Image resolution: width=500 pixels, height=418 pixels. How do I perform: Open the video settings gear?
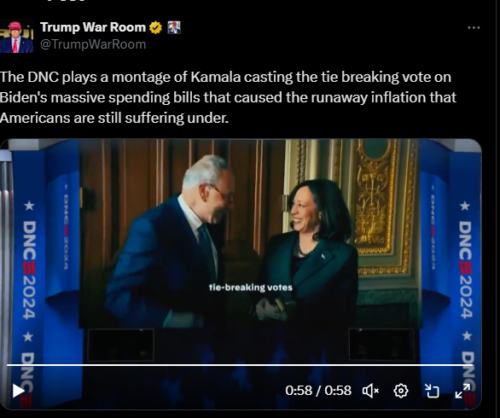click(401, 391)
